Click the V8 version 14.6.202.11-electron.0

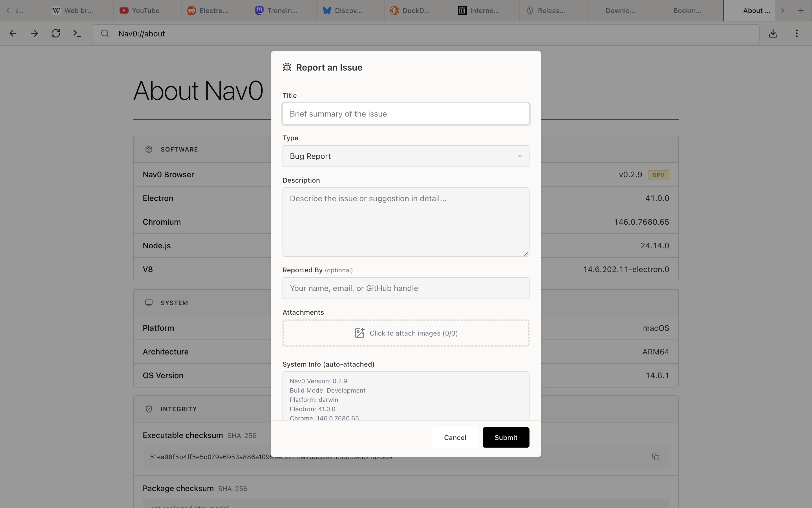click(x=626, y=269)
